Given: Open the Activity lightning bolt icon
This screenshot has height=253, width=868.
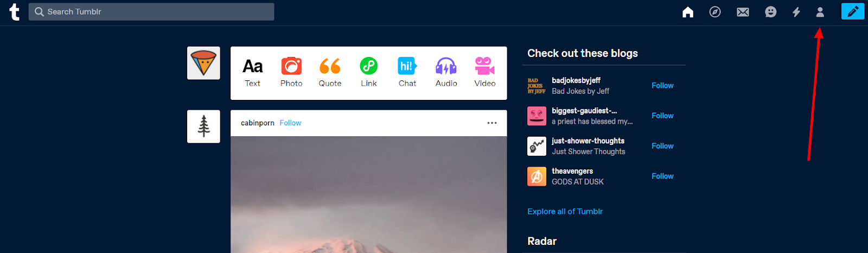Looking at the screenshot, I should pos(796,12).
